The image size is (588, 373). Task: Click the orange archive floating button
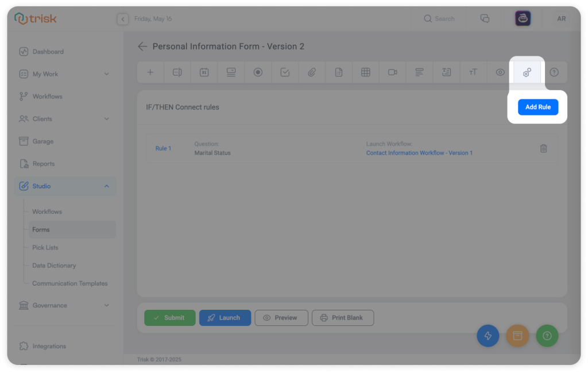[517, 336]
